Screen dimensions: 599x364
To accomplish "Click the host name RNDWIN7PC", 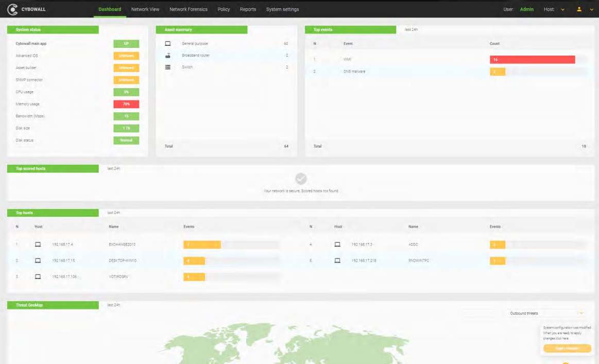I will pyautogui.click(x=419, y=261).
